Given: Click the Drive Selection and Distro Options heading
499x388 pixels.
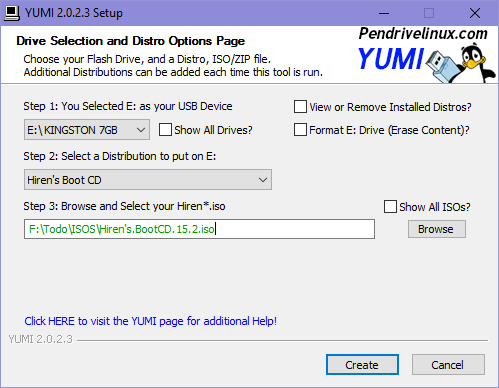Looking at the screenshot, I should [130, 41].
